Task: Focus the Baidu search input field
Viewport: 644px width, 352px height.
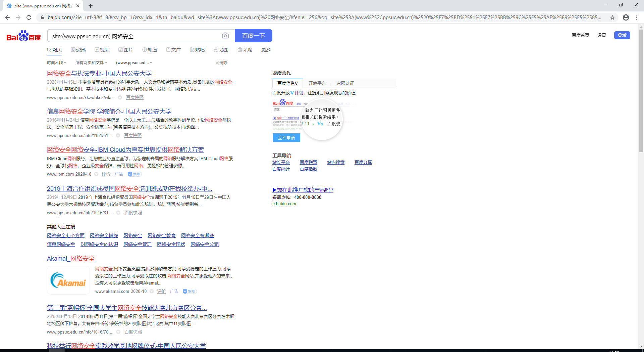Action: tap(134, 36)
